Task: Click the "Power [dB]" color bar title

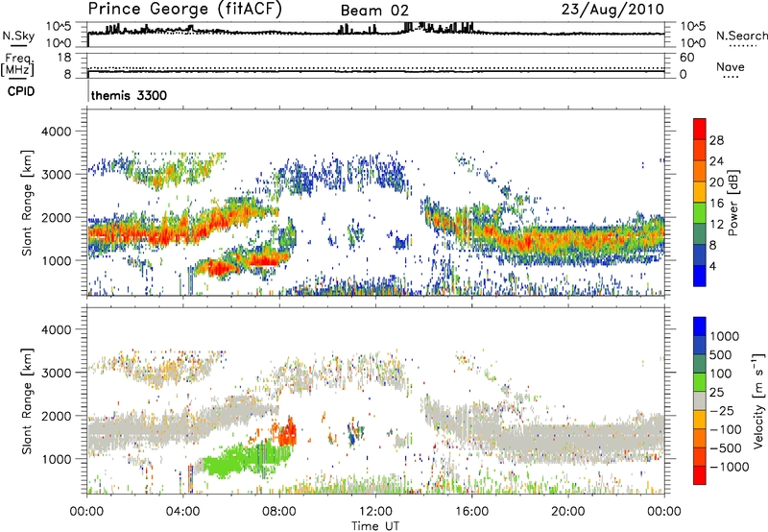Action: click(733, 203)
